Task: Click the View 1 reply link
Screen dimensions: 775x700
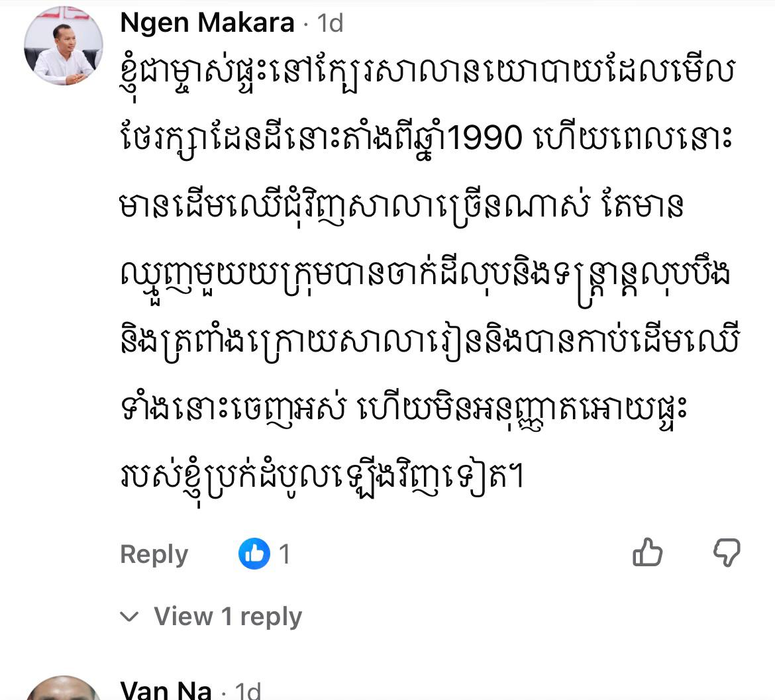Action: pos(228,617)
